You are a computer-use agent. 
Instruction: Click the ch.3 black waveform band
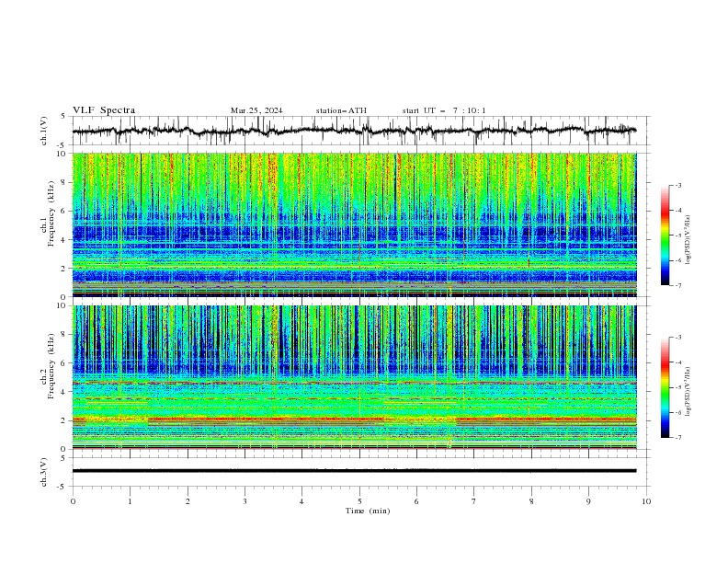coord(354,471)
